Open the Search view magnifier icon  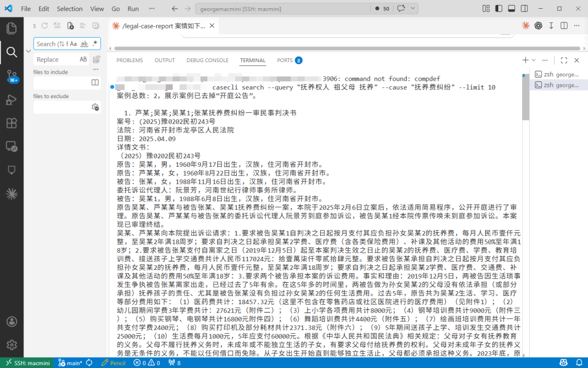click(x=11, y=52)
